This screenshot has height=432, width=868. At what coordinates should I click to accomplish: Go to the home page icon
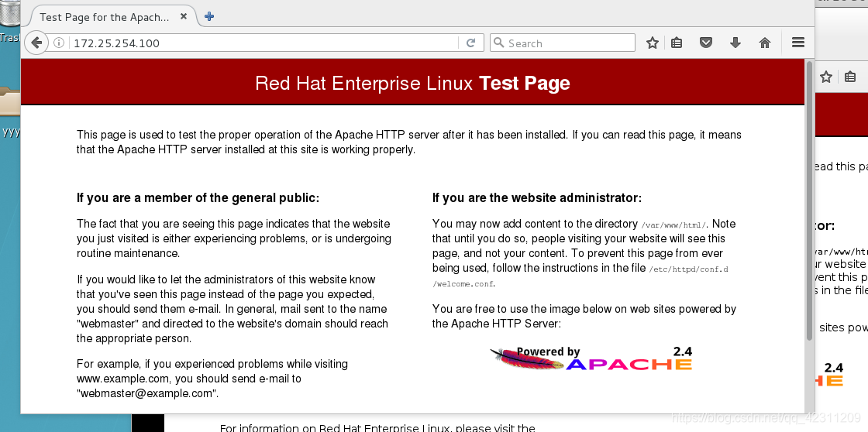click(x=765, y=43)
